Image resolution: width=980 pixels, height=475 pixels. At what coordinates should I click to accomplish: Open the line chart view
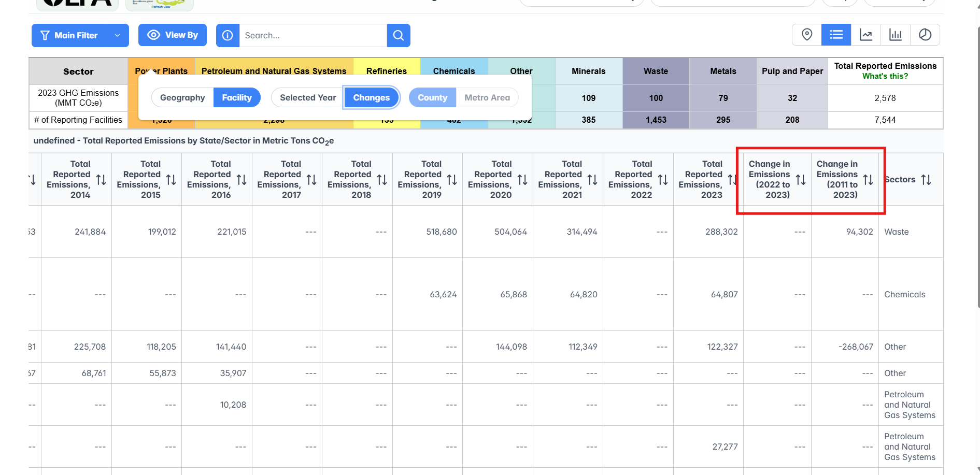[x=866, y=35]
